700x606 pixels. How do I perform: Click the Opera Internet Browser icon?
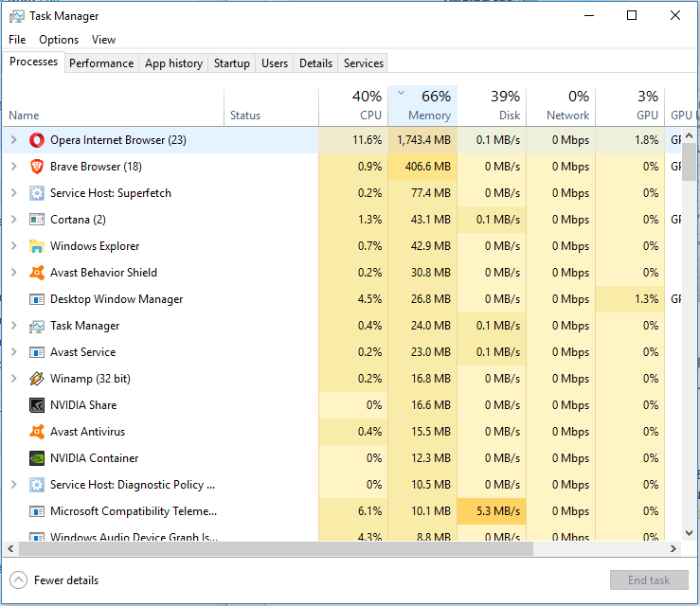click(x=37, y=140)
